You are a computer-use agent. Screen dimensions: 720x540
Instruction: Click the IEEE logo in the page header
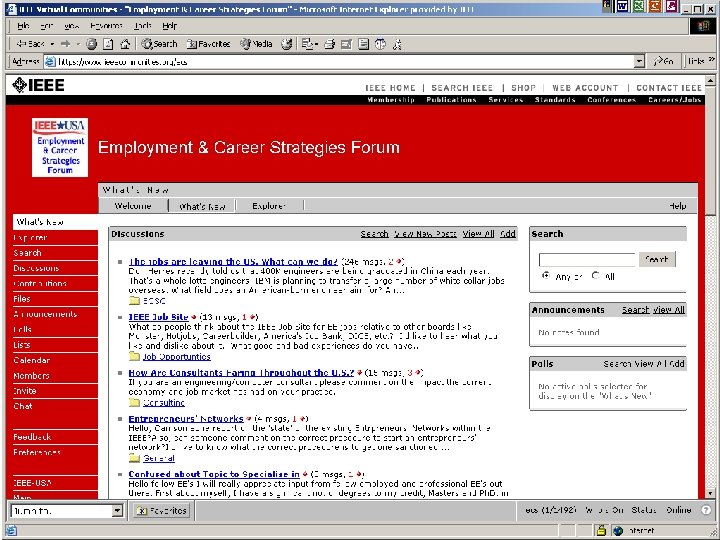38,85
